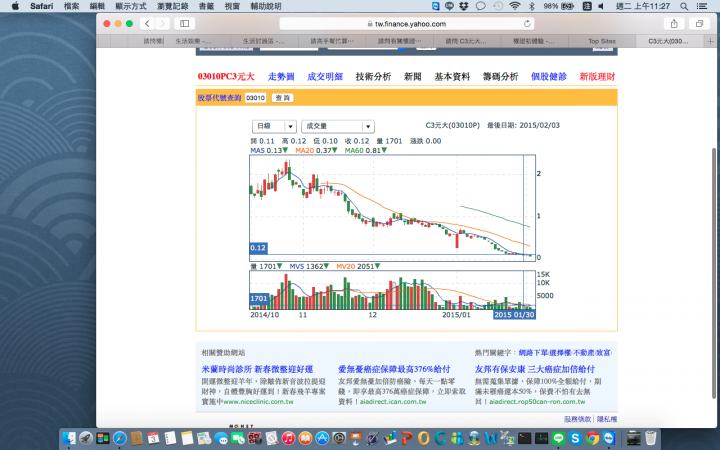The width and height of the screenshot is (720, 450).
Task: Open the Trash in the Dock
Action: point(650,438)
